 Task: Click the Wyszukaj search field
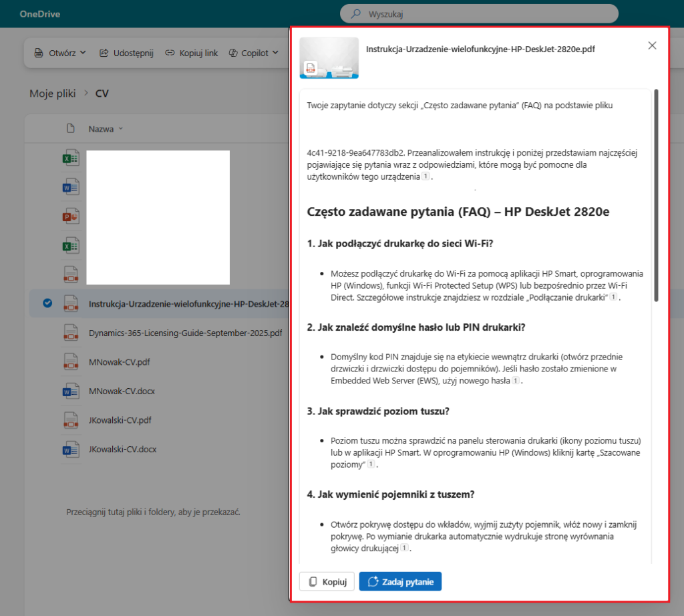479,13
